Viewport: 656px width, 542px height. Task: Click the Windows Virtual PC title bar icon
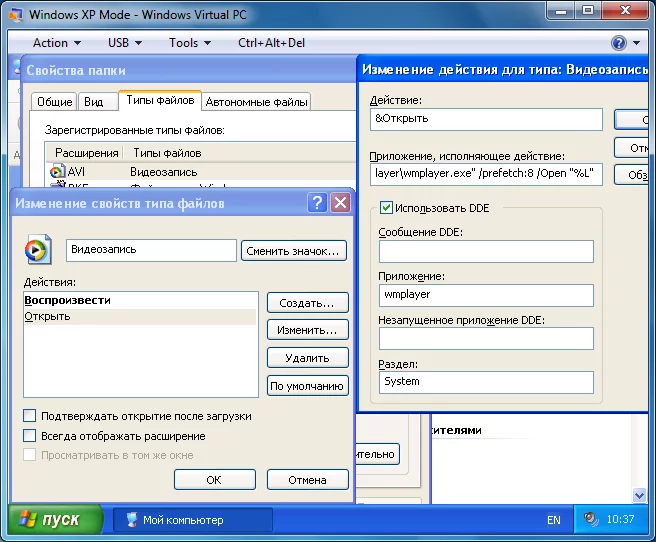tap(16, 14)
